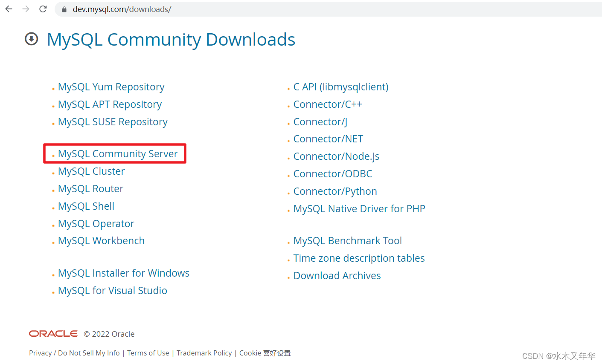Go back with browser back arrow

coord(9,9)
